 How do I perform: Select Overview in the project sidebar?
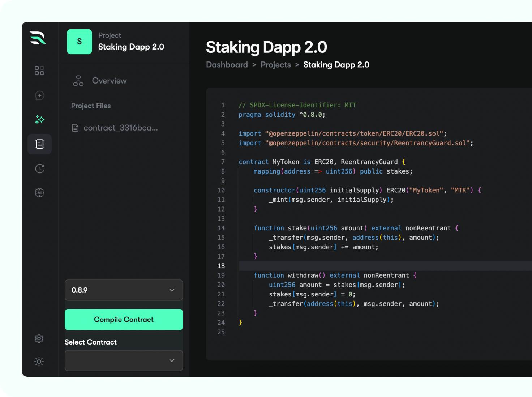click(x=109, y=80)
